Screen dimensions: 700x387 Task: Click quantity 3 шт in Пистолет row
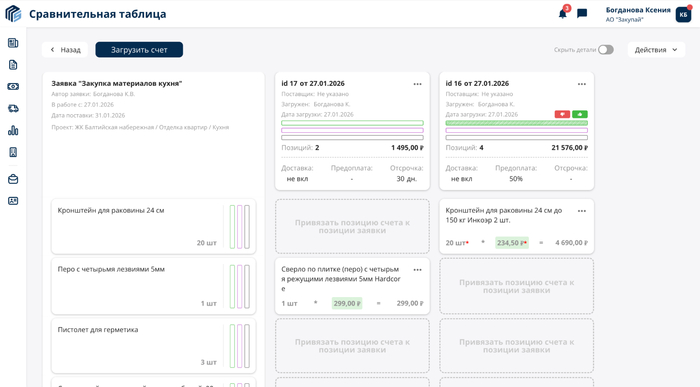tap(208, 362)
